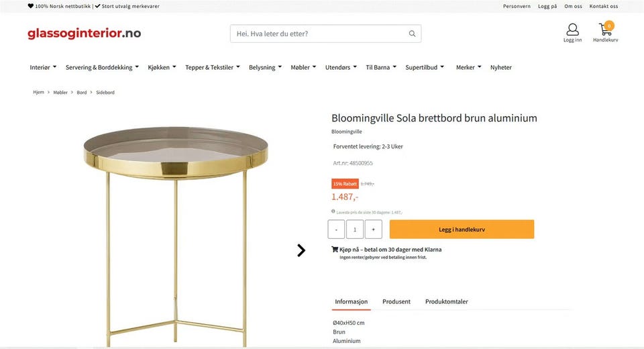Expand the Interiør dropdown menu
Screen dimensions: 644x349
click(x=43, y=67)
